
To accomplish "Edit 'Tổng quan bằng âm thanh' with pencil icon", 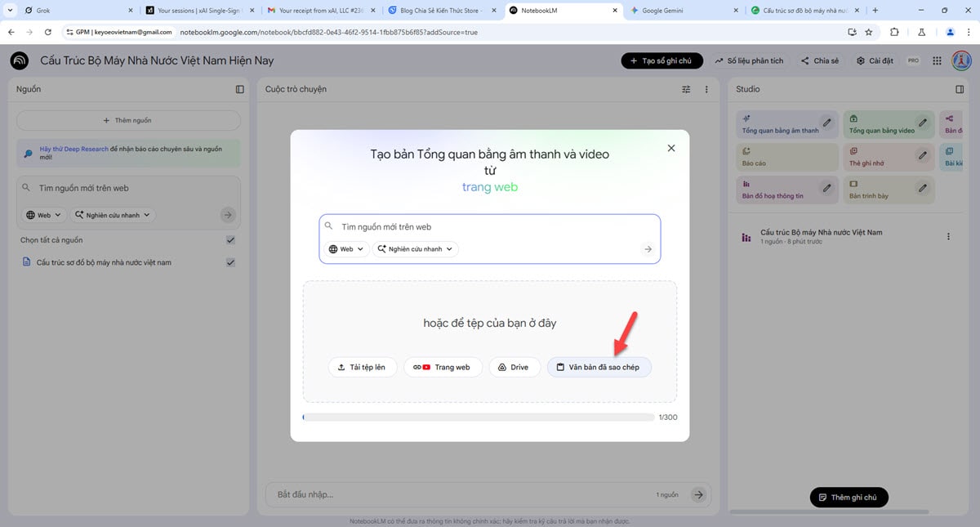I will [x=827, y=123].
